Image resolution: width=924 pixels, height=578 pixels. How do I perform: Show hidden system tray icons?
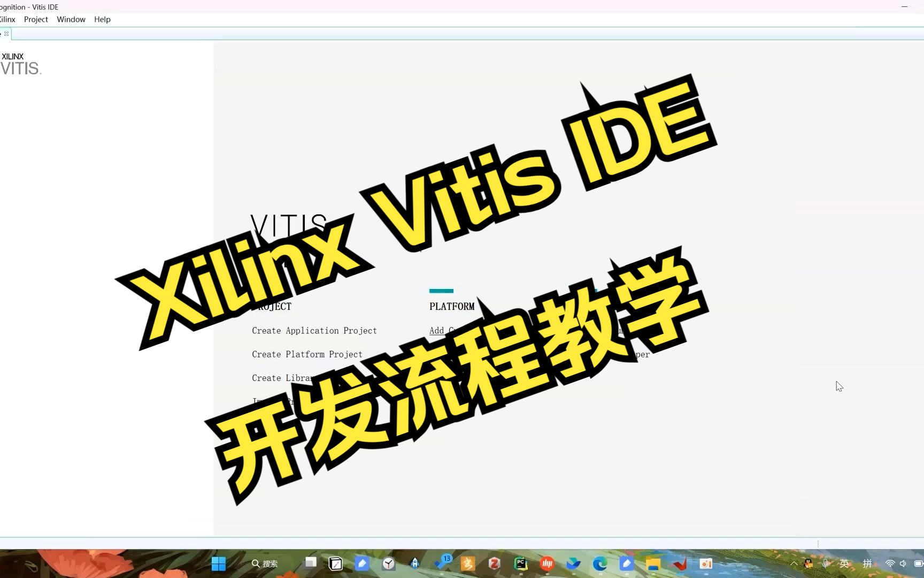(794, 564)
